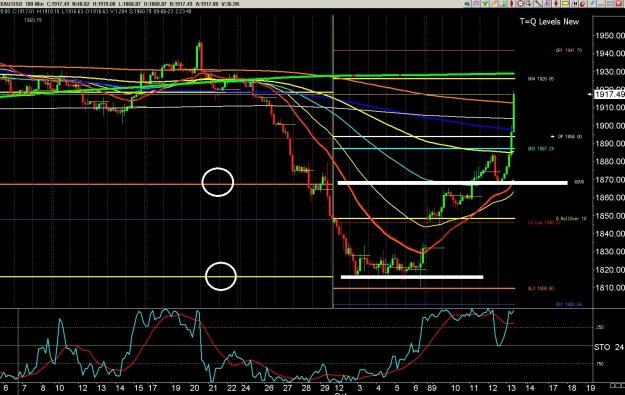Select the black diagonal trend line tool

[538, 4]
